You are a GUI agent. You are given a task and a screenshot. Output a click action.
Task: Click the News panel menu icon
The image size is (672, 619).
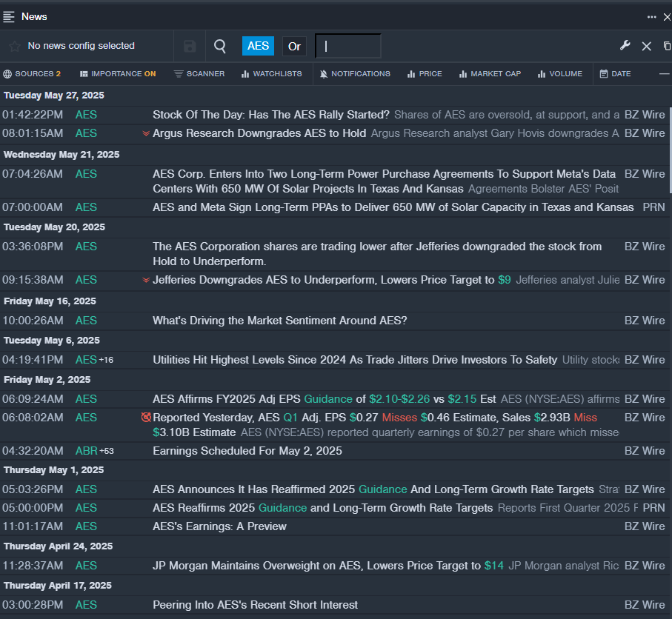(9, 17)
